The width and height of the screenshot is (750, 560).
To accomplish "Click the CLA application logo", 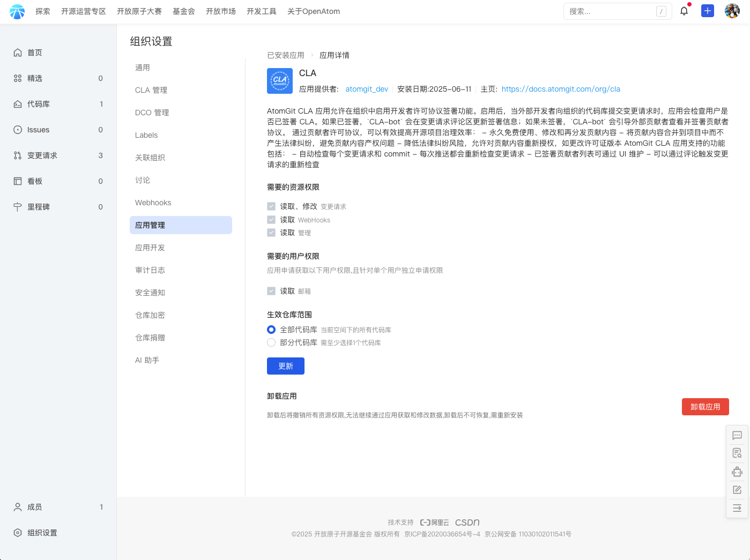I will pyautogui.click(x=280, y=81).
